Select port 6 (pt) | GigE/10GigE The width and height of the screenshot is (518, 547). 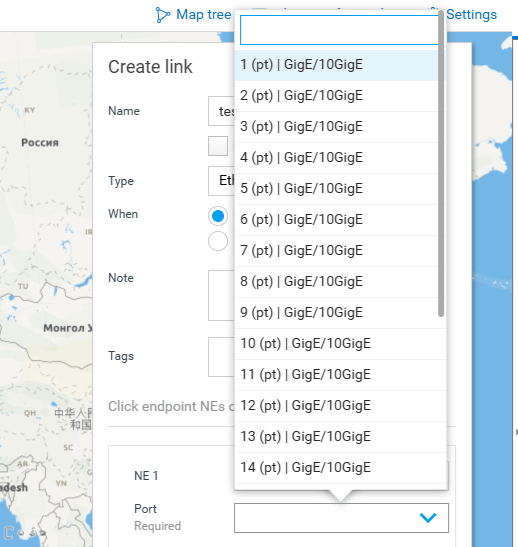pyautogui.click(x=337, y=220)
